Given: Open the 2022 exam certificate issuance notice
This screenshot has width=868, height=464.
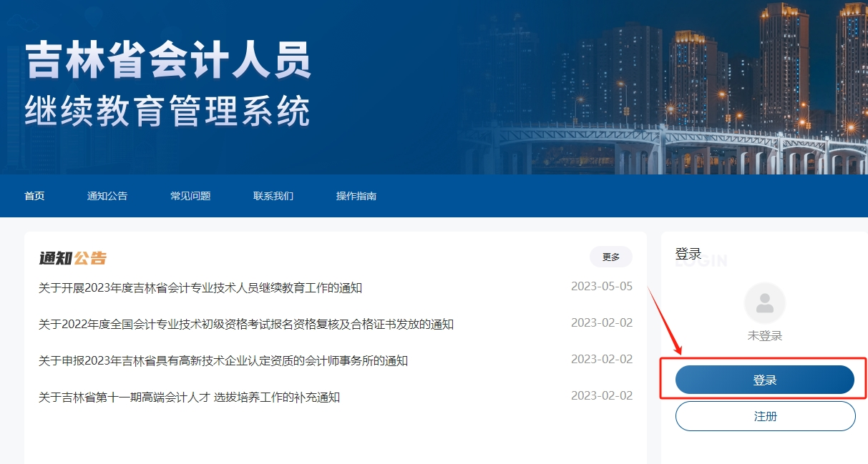Looking at the screenshot, I should 247,322.
